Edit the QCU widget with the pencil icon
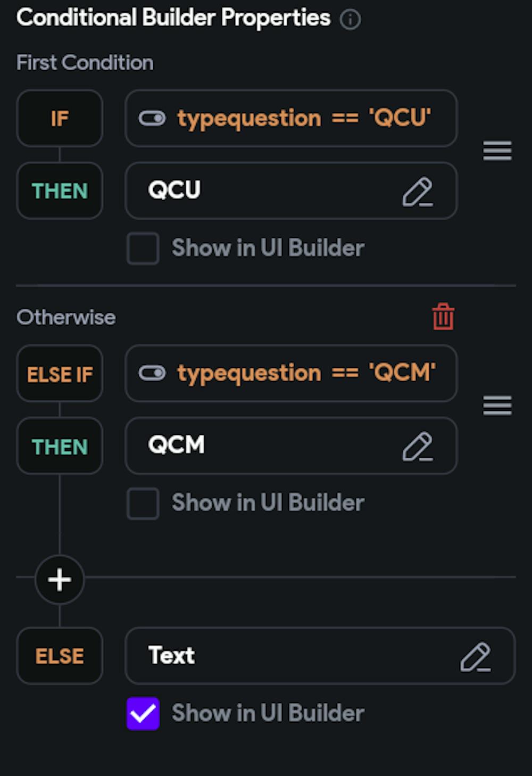The image size is (532, 776). pos(418,192)
